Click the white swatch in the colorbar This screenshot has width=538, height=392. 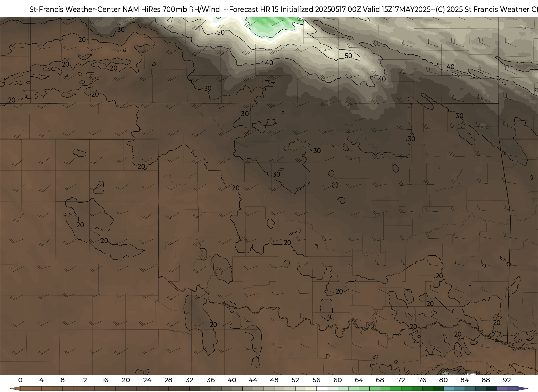click(322, 389)
